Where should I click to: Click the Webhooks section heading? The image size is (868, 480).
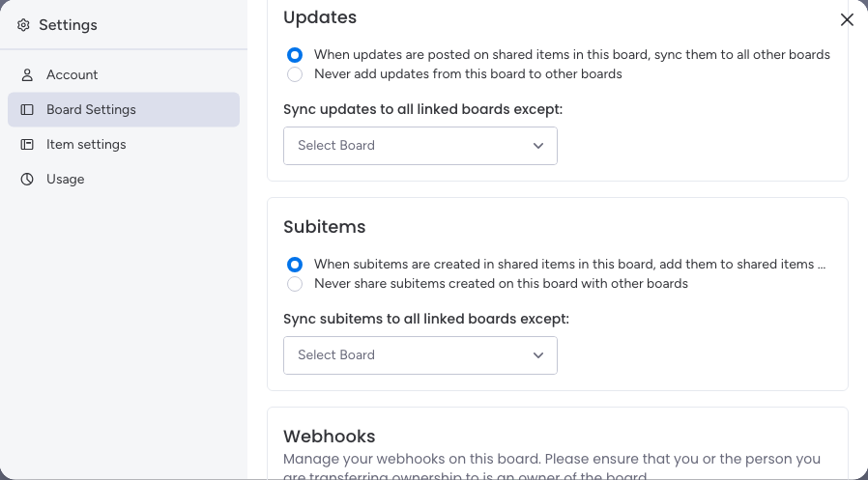[330, 437]
